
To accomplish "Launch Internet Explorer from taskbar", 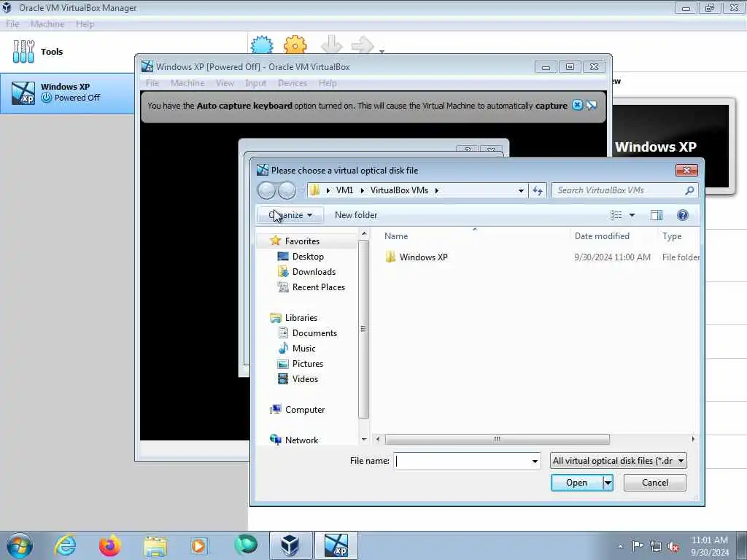I will point(65,545).
